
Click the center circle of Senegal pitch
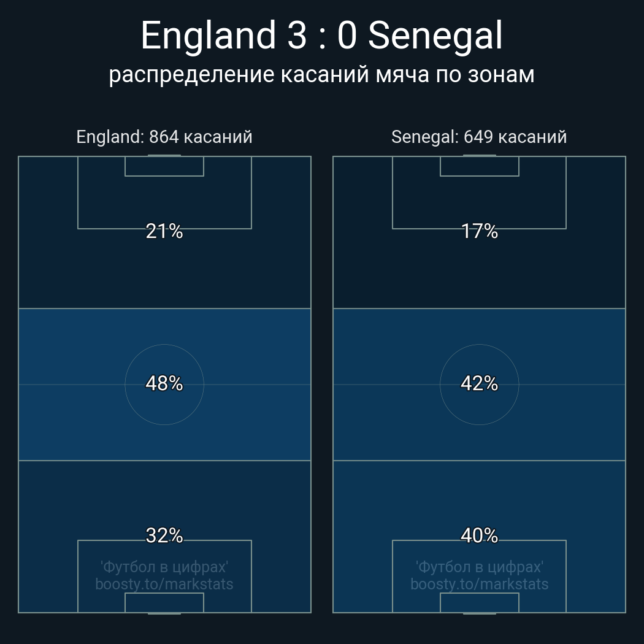point(479,405)
